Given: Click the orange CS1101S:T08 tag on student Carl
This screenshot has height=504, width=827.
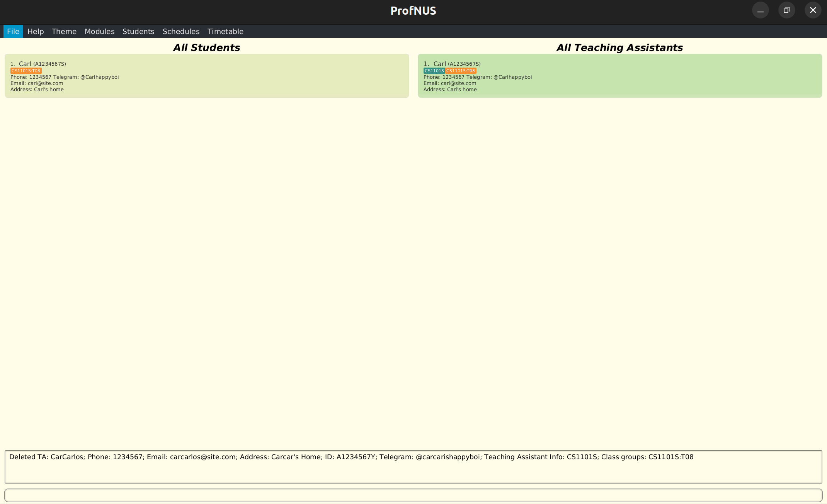Looking at the screenshot, I should [x=26, y=71].
